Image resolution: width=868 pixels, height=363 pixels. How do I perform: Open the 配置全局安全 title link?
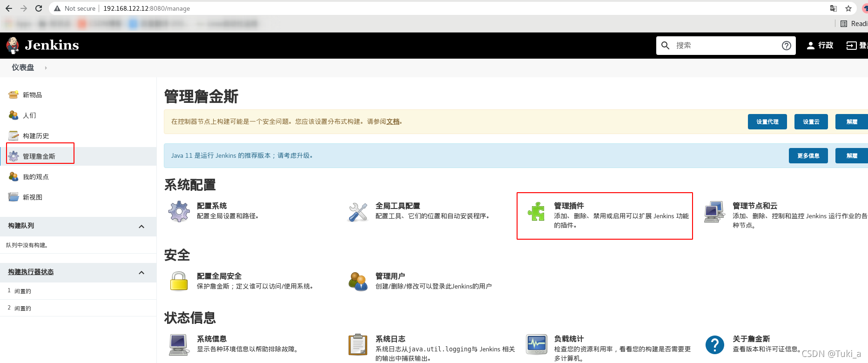[x=219, y=276]
